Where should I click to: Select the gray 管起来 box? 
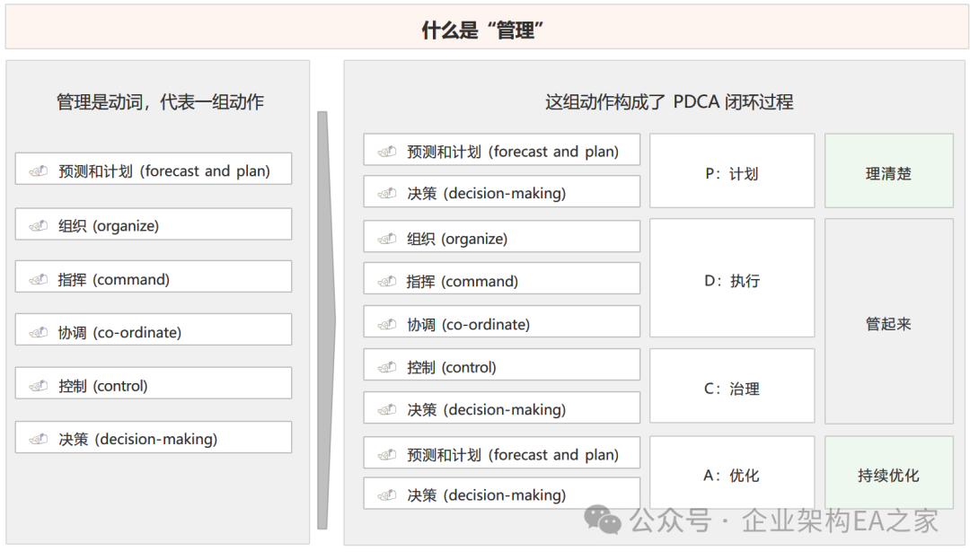[888, 323]
